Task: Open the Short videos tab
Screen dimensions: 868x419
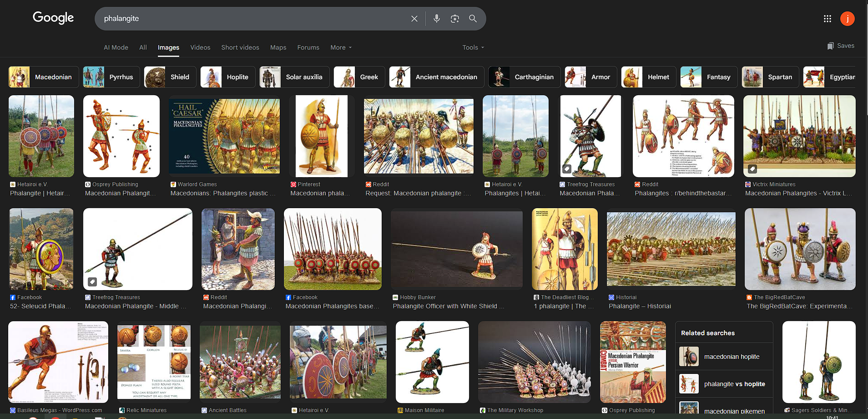Action: 240,47
